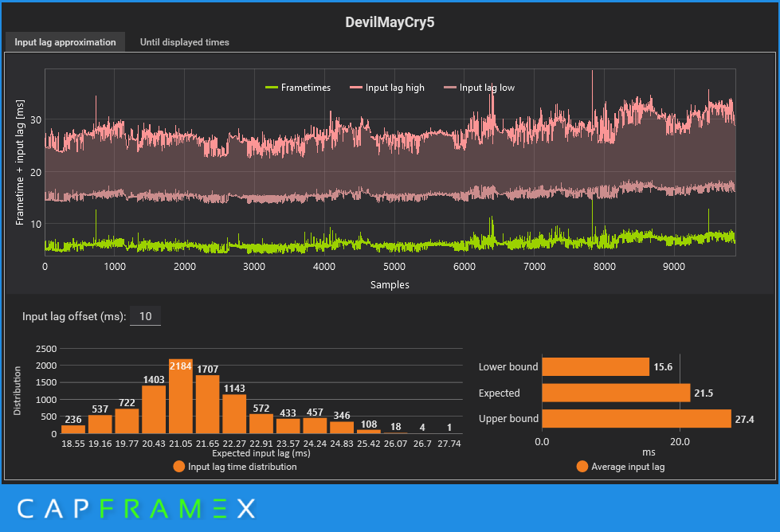Select the histogram bar labeled 1143
The height and width of the screenshot is (532, 780).
(234, 414)
